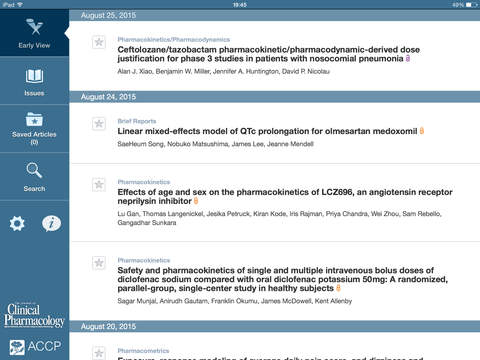
Task: Star the Ceftolozane/tazobactam article
Action: [99, 42]
